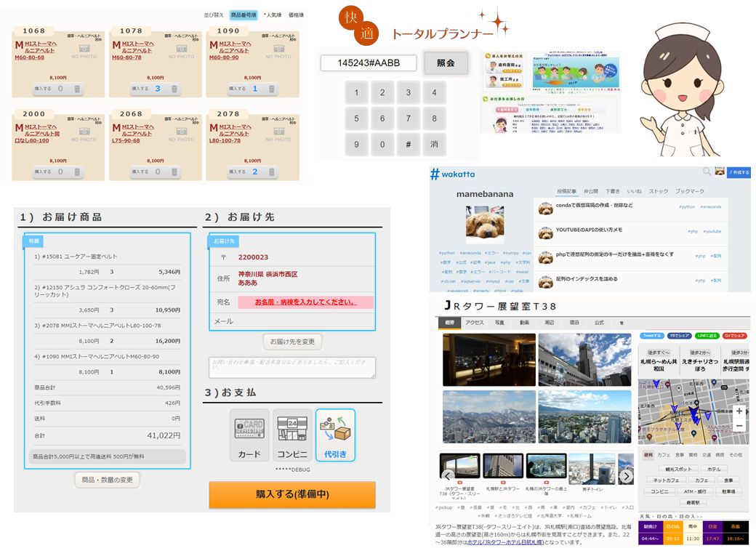Click the お届け先を変更 button
This screenshot has height=548, width=756.
coord(292,342)
